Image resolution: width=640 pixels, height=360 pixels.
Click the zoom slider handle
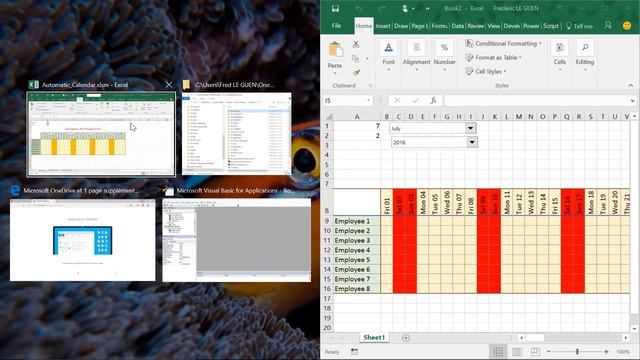(x=577, y=351)
